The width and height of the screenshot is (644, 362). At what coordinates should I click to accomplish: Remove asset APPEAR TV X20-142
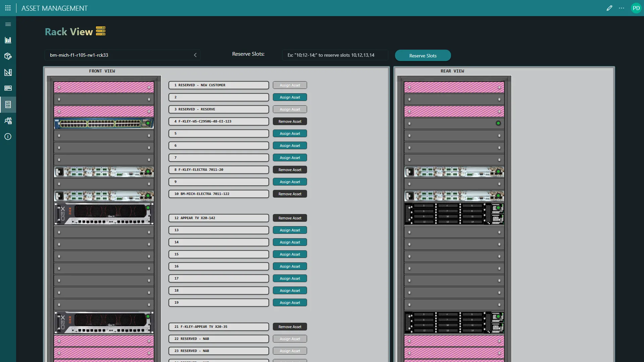(290, 218)
